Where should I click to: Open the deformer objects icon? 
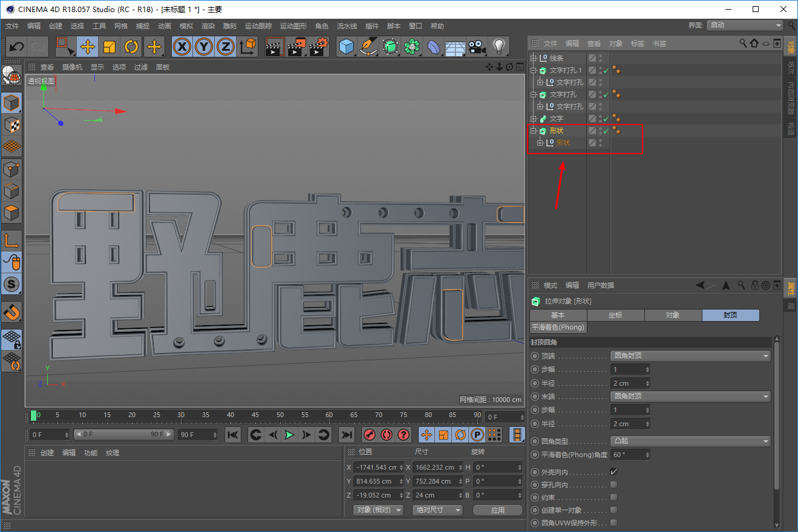point(434,47)
